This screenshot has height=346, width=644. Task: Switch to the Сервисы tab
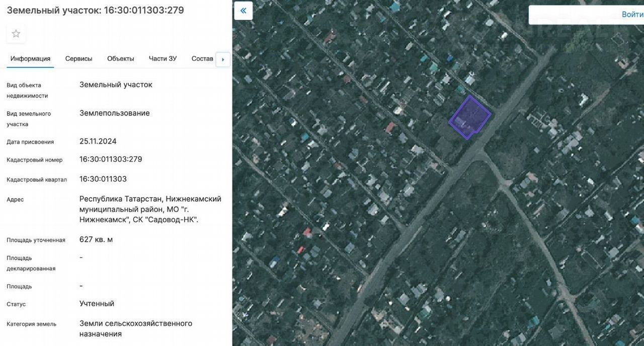(x=78, y=58)
